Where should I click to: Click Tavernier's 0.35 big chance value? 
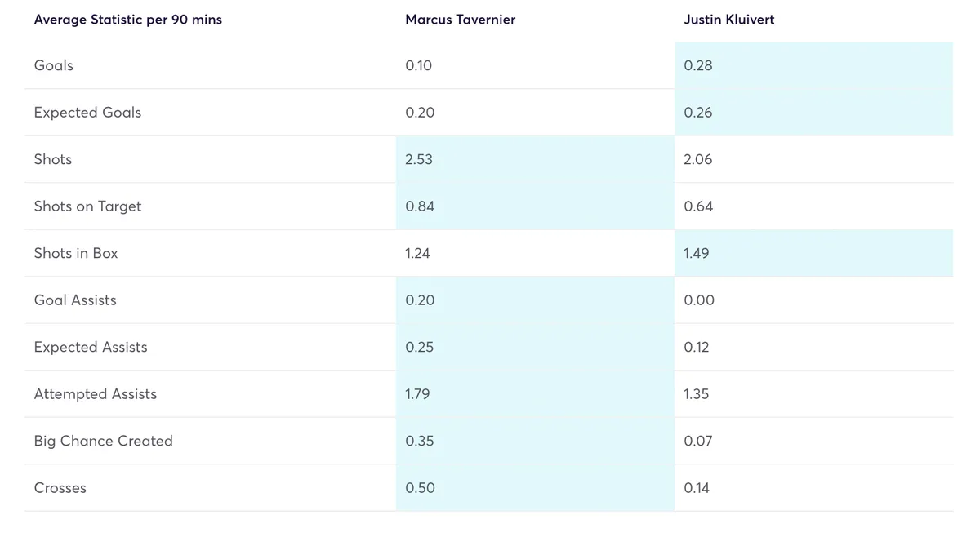pyautogui.click(x=419, y=441)
